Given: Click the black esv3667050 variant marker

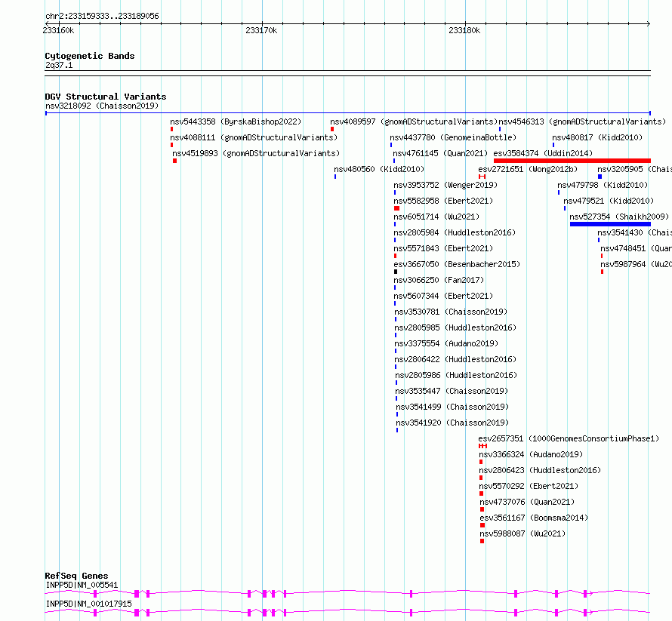Looking at the screenshot, I should click(x=396, y=272).
